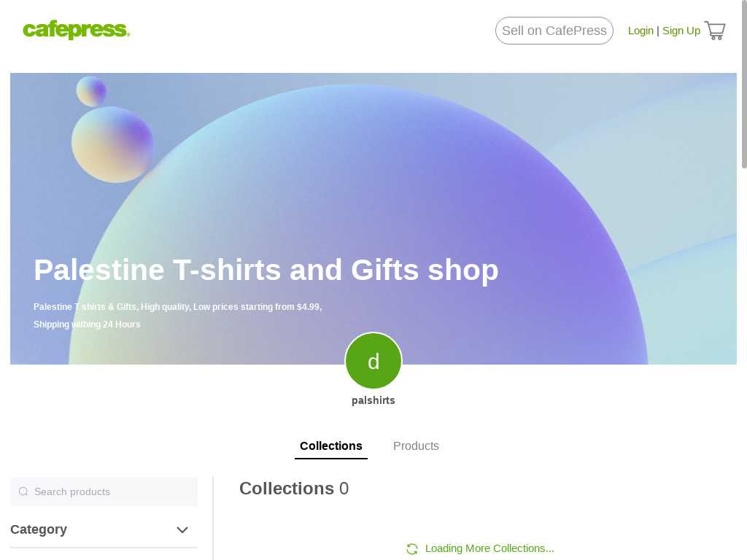This screenshot has height=560, width=747.
Task: Click the Palestine T-shirts and Gifts shop title
Action: [x=266, y=270]
